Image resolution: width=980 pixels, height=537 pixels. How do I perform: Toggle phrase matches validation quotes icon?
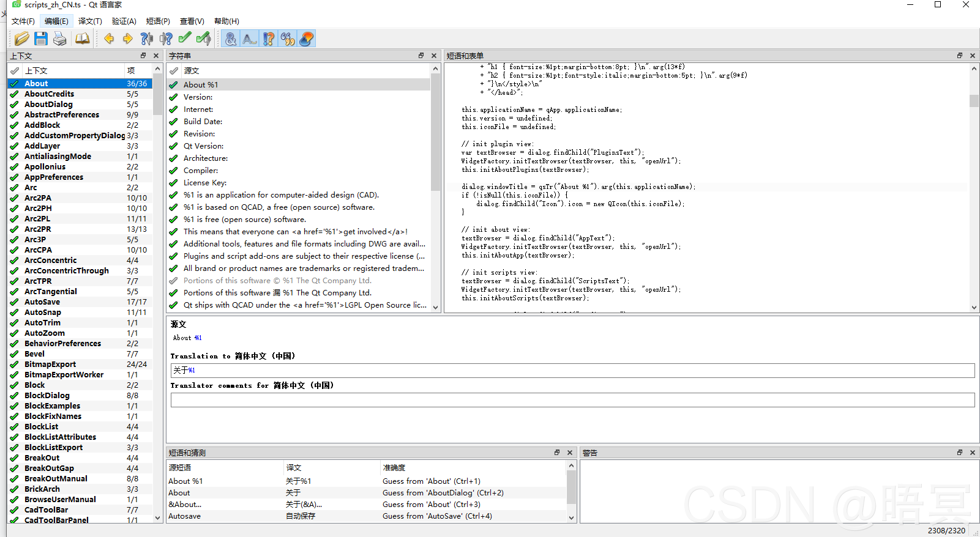[x=288, y=39]
